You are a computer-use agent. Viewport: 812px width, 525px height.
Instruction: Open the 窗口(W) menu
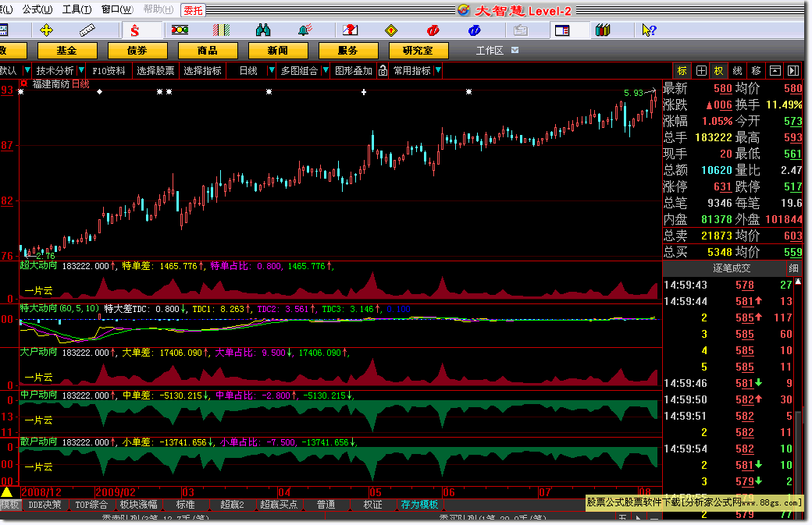pyautogui.click(x=117, y=9)
